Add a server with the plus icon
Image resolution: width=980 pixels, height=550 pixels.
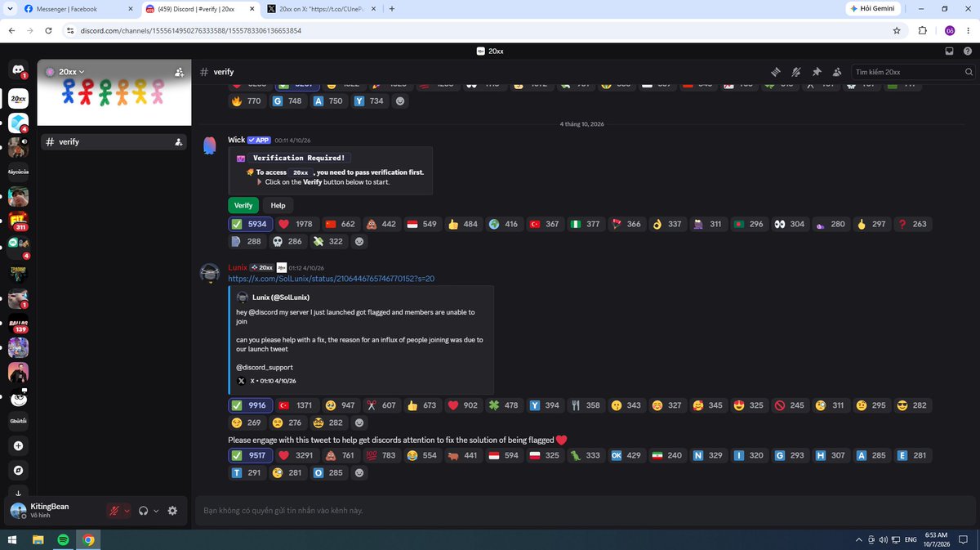pyautogui.click(x=18, y=446)
